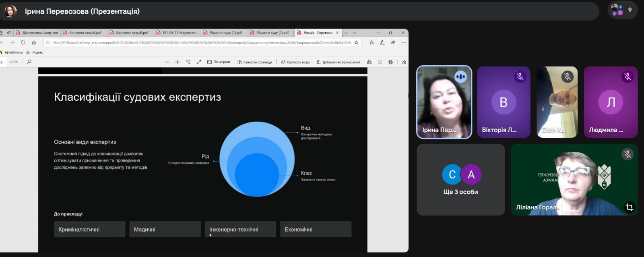Click muted microphone icon on Вікторія's tile
The width and height of the screenshot is (644, 257).
(x=520, y=77)
